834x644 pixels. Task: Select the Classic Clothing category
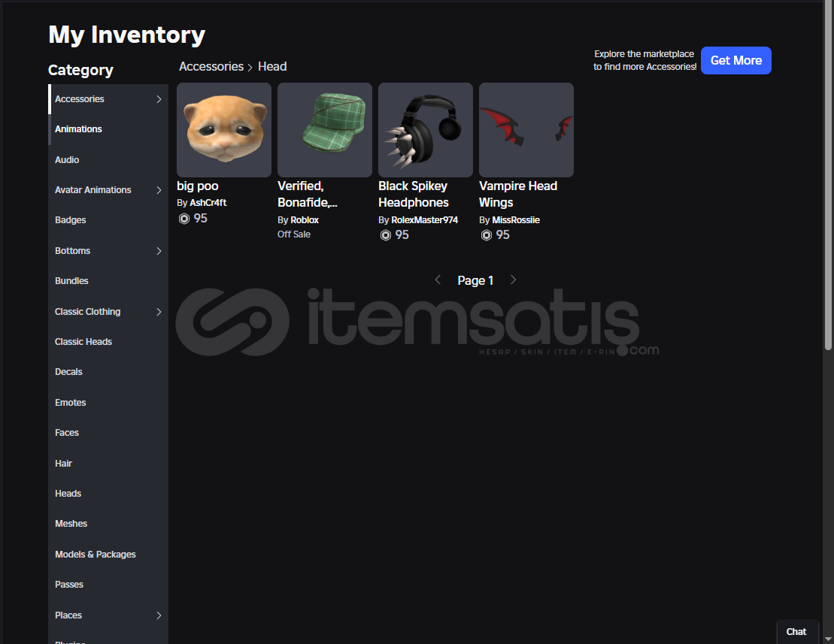click(x=108, y=311)
